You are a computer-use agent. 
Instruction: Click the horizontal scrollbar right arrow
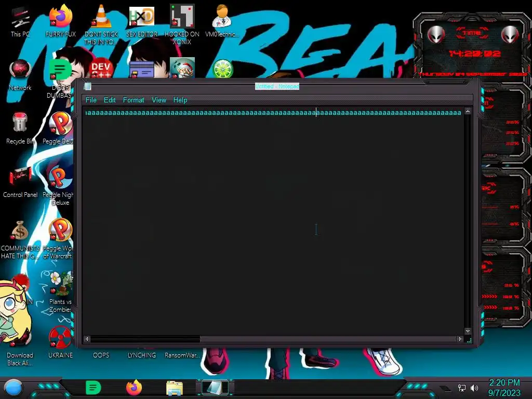[460, 339]
